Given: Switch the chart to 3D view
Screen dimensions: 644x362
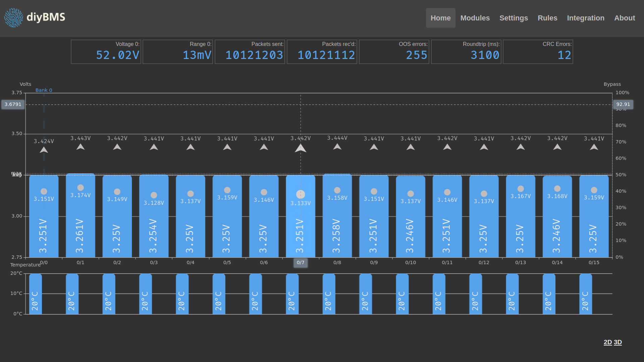Looking at the screenshot, I should point(618,342).
